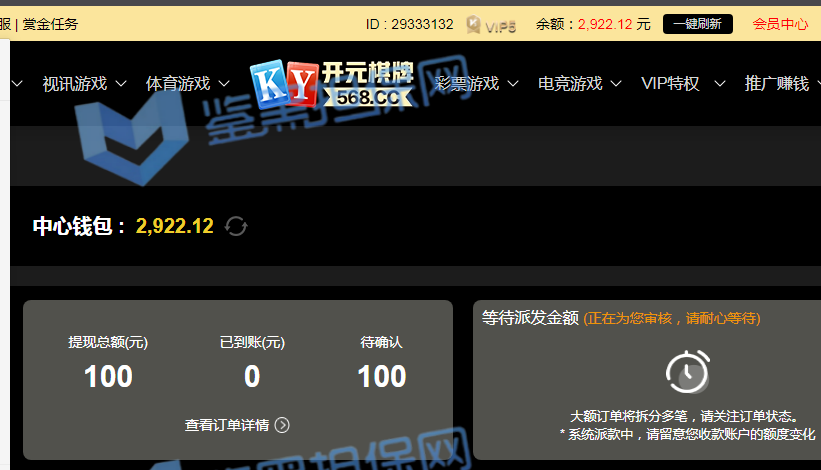
Task: Click the stopwatch icon in the 等待派发金额 panel
Action: [x=688, y=372]
